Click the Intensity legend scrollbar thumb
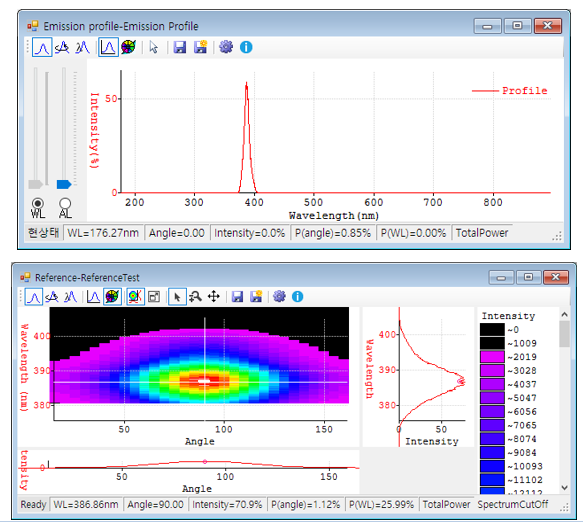Screen dimensions: 583x522 tap(564, 334)
